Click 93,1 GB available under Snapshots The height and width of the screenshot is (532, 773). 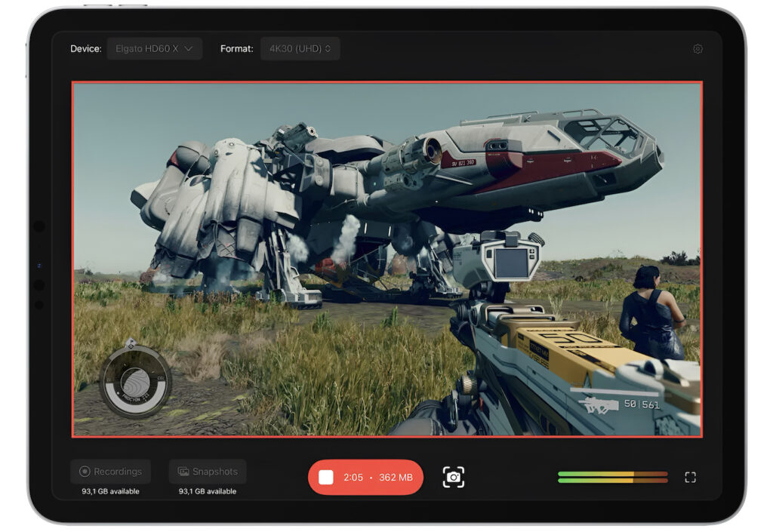207,490
